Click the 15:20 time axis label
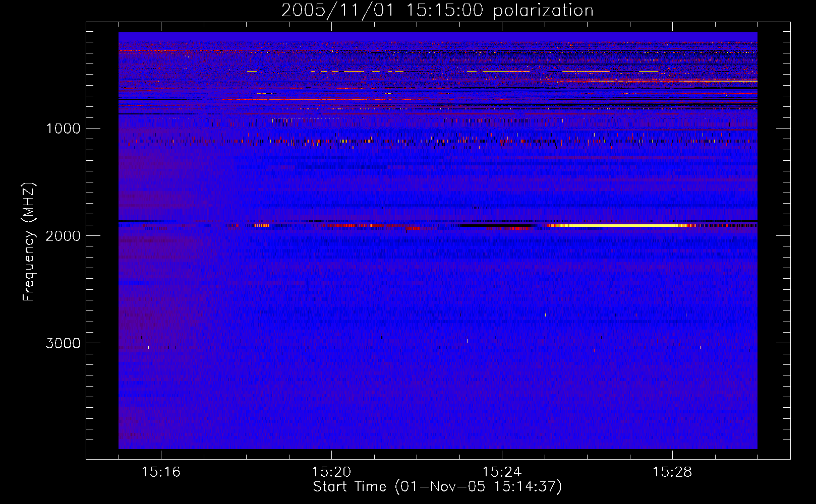Screen dimensions: 816x504 (x=331, y=472)
